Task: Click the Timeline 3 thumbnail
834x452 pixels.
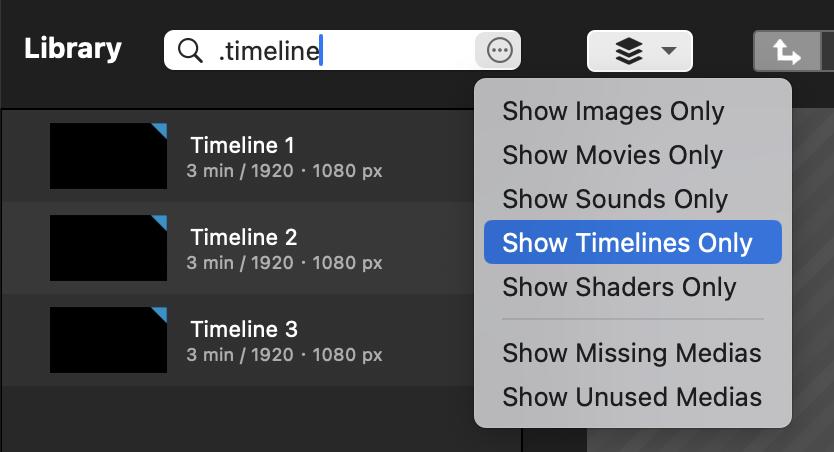Action: (108, 340)
